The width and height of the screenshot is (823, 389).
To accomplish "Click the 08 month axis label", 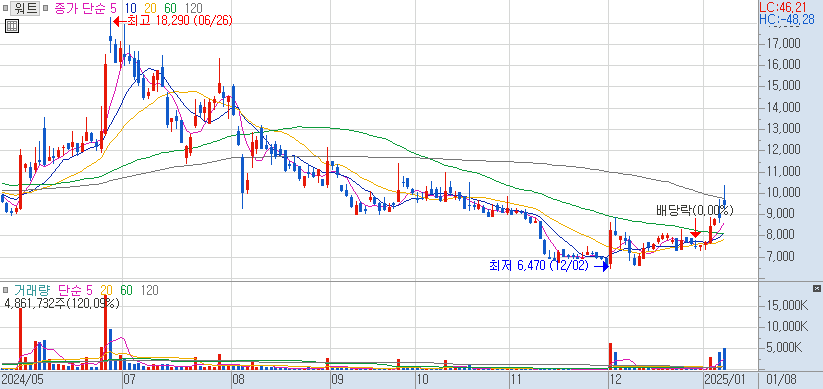I will (x=239, y=380).
